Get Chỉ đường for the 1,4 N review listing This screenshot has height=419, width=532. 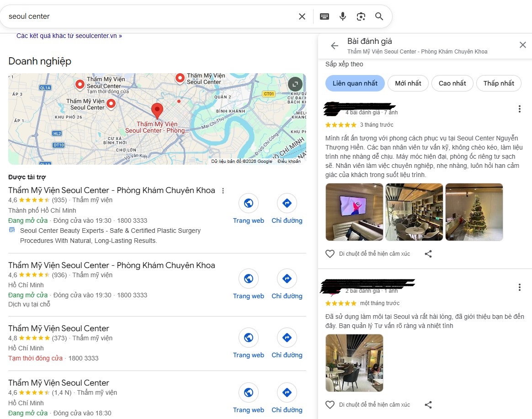[287, 398]
